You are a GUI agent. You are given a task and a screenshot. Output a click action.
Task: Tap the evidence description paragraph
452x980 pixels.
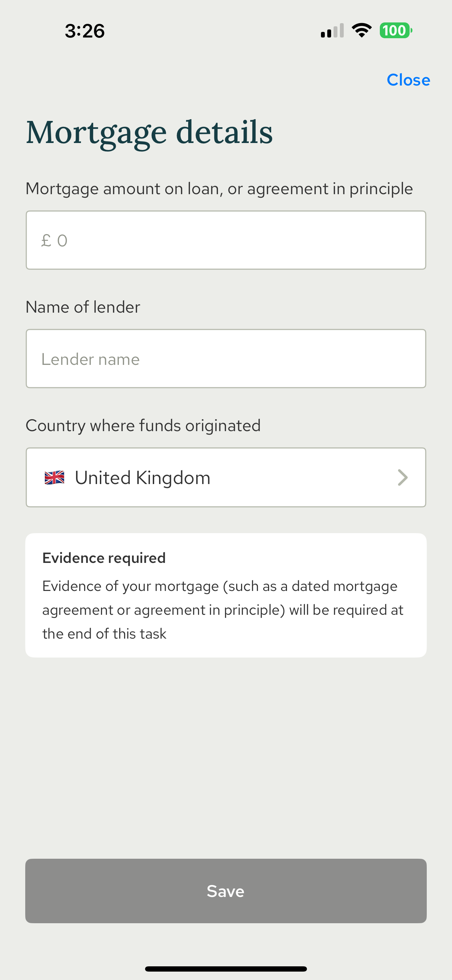coord(222,610)
